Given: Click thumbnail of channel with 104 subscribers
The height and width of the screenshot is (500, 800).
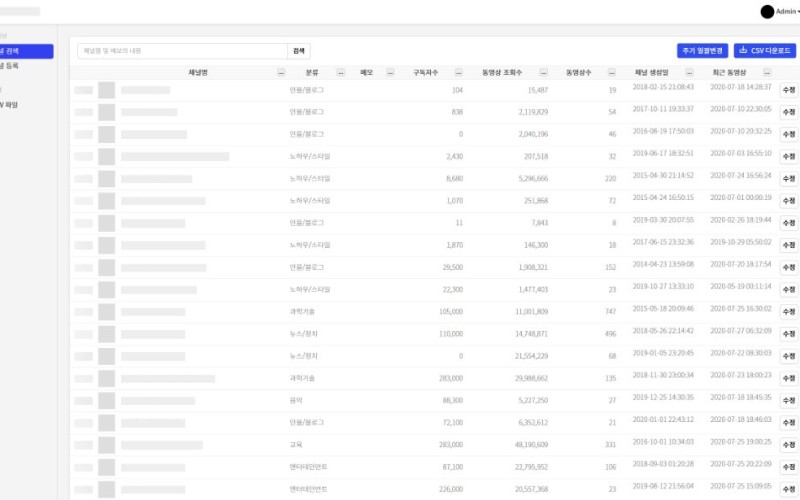Looking at the screenshot, I should click(106, 90).
